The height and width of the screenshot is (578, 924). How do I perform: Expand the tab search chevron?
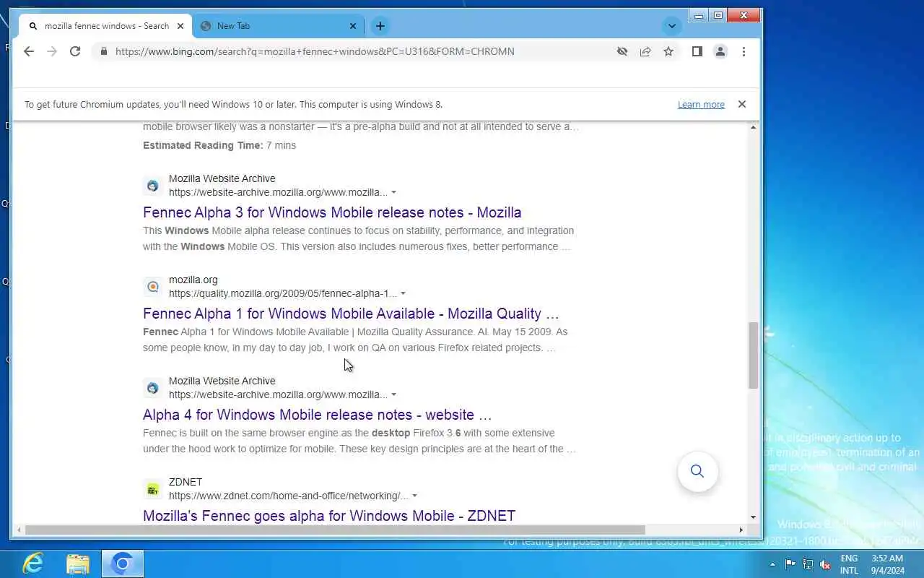[x=672, y=26]
